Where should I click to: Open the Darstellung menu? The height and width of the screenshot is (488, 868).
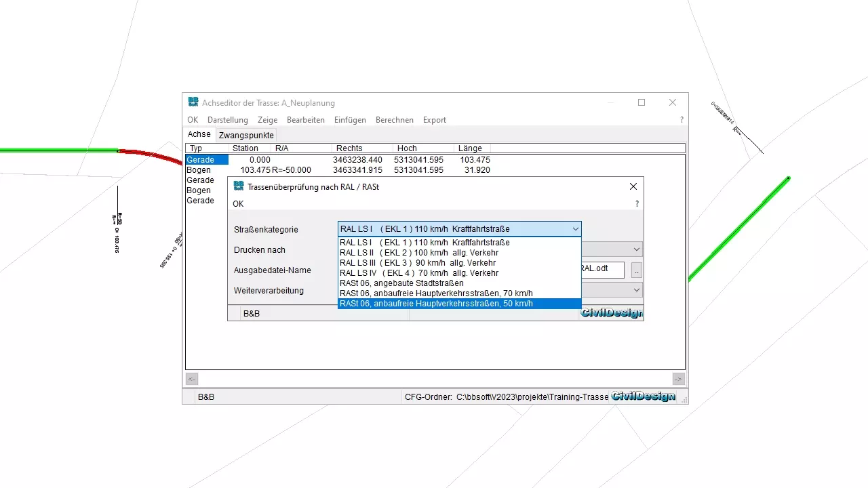pyautogui.click(x=228, y=120)
